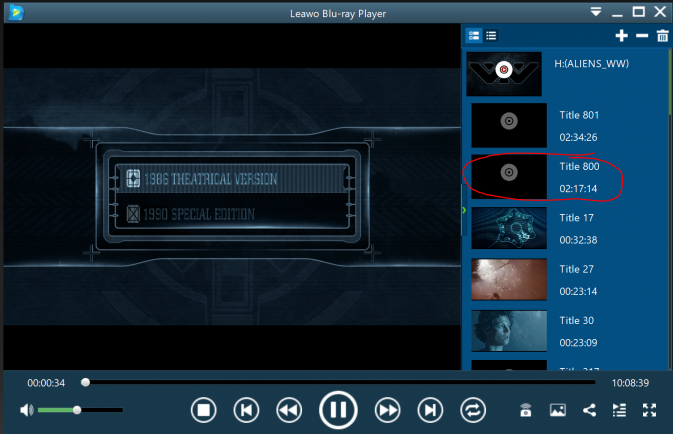Click the elapsed time 00:00:34
Screen dimensions: 673x434
point(46,383)
